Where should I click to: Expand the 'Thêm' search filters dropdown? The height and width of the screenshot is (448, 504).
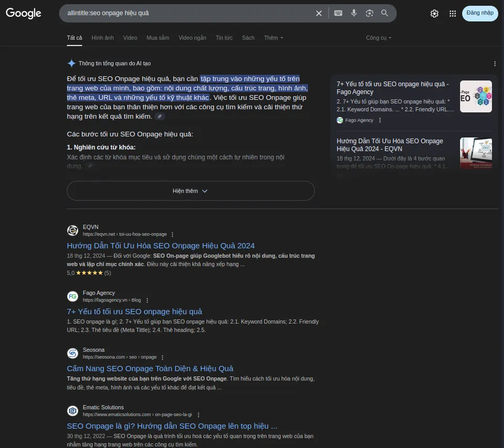coord(273,38)
